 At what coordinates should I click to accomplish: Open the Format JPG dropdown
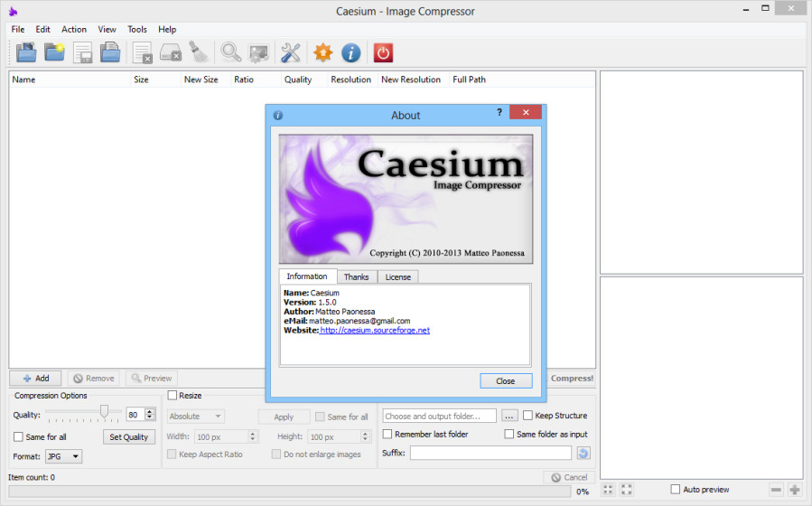(64, 456)
